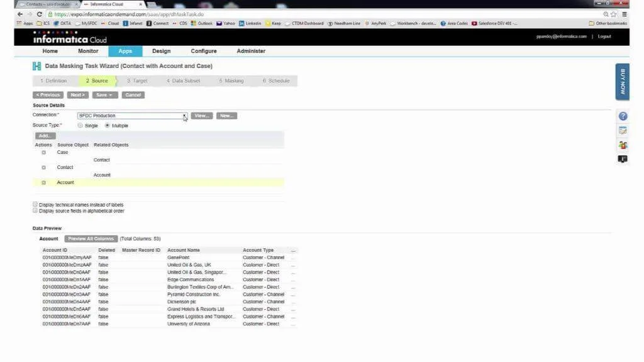Bookmark this page with the star icon
644x362 pixels.
[614, 14]
